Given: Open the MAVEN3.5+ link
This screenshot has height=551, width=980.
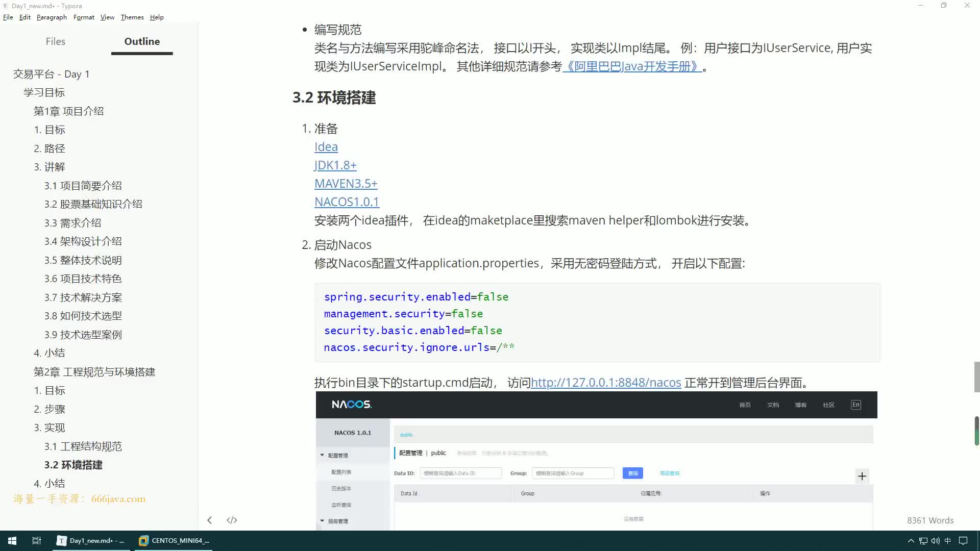Looking at the screenshot, I should [346, 184].
